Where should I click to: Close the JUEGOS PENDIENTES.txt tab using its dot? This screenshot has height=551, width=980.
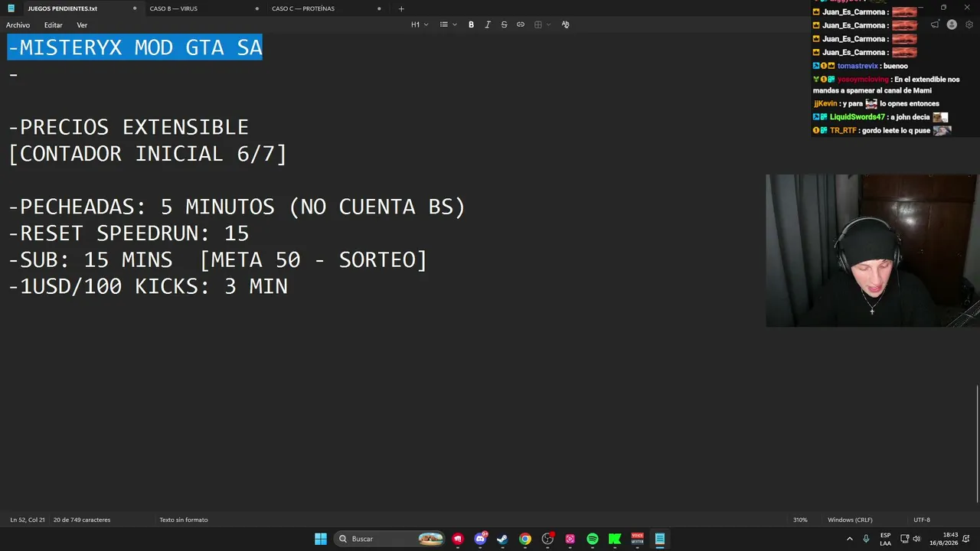point(135,8)
